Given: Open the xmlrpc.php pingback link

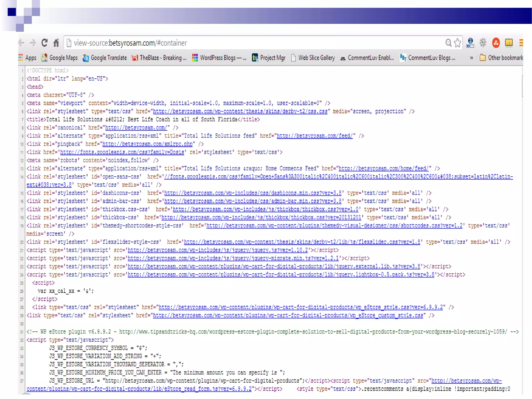Looking at the screenshot, I should [x=148, y=144].
